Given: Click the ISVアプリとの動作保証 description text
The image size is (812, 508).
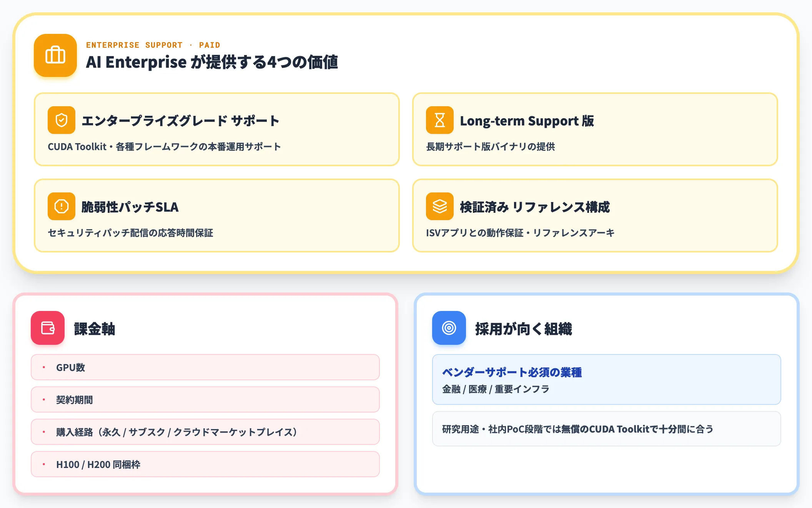Looking at the screenshot, I should coord(520,233).
